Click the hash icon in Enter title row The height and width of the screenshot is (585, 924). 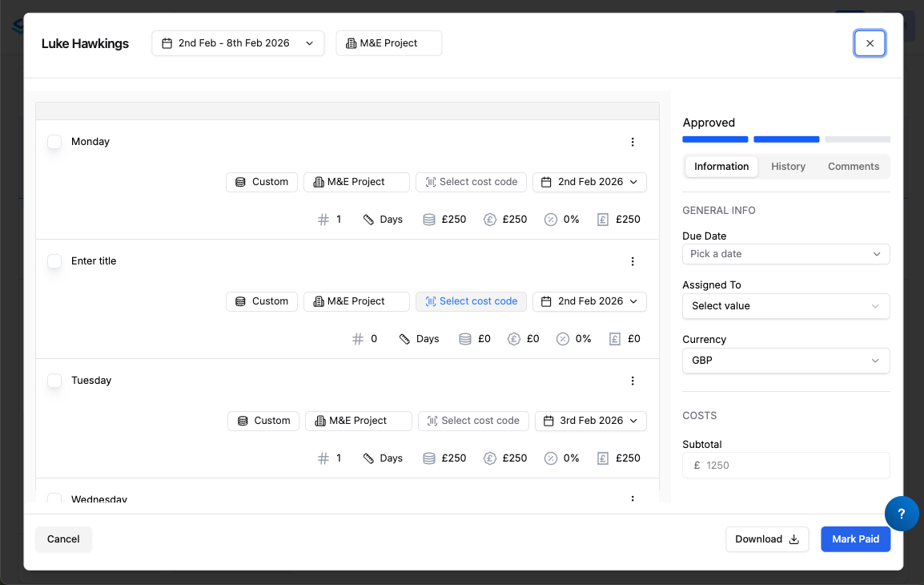[x=358, y=339]
